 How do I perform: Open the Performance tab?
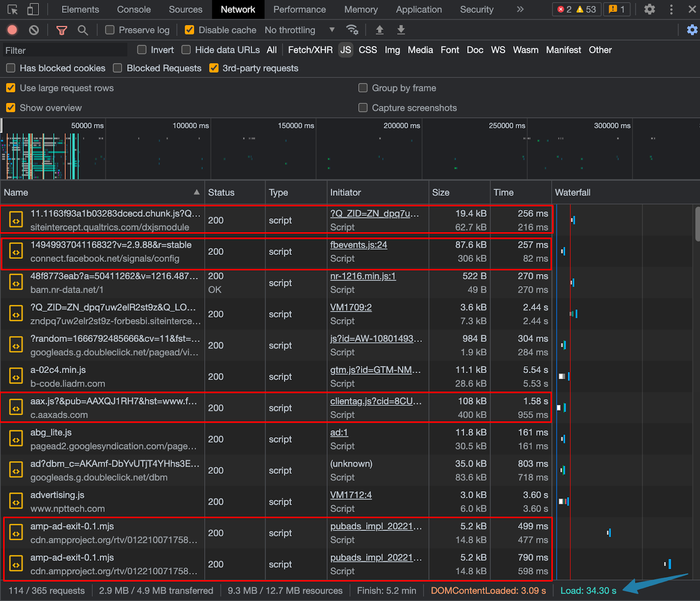pos(300,9)
